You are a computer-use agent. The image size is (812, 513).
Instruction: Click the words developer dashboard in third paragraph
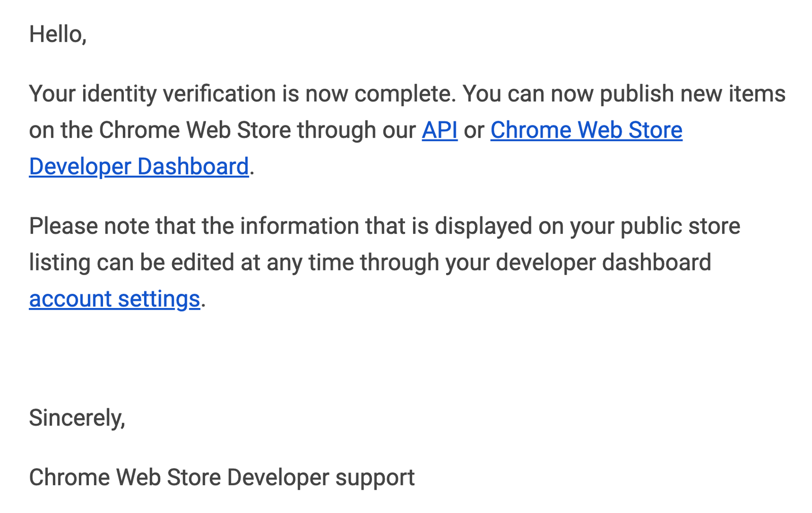604,262
